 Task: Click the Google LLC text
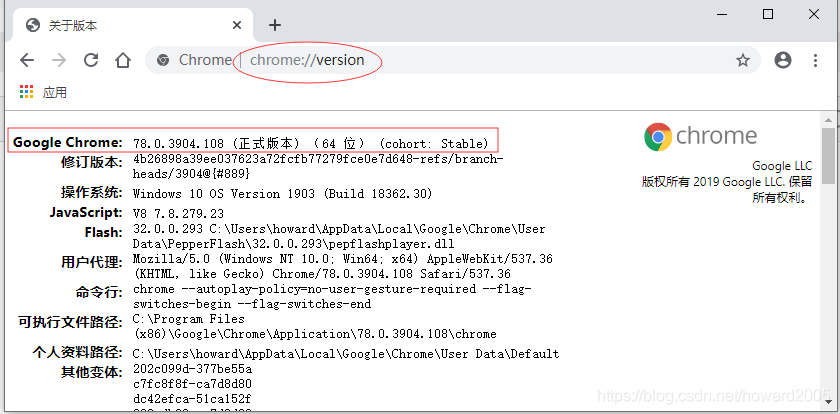click(782, 166)
